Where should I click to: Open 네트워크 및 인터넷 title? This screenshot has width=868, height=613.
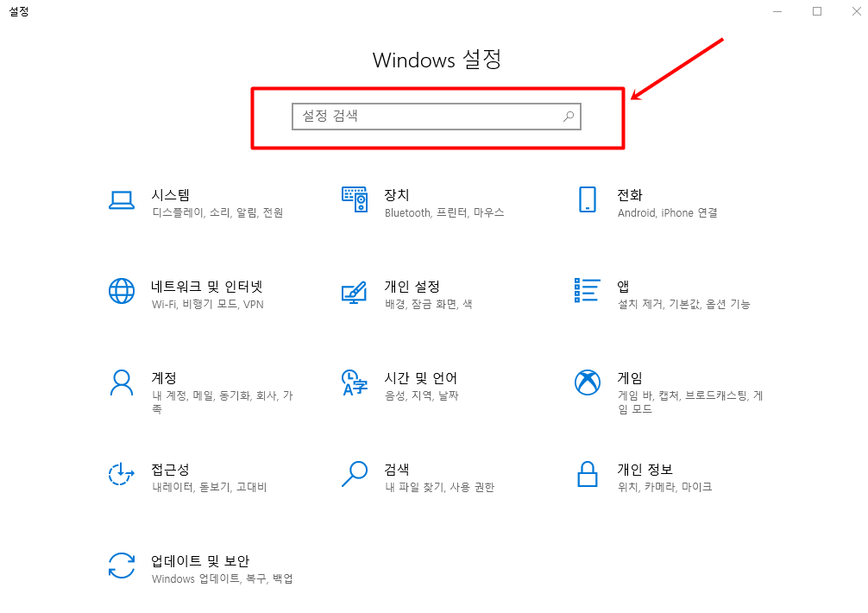206,287
